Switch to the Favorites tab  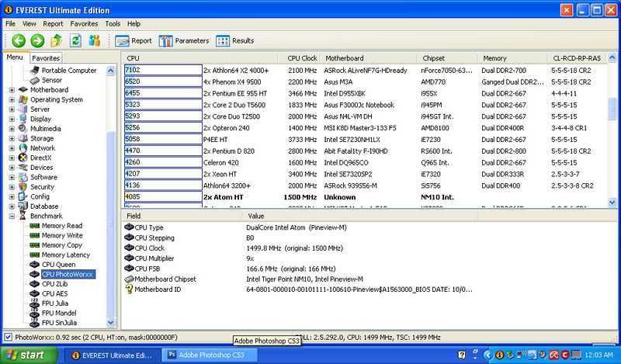click(x=46, y=58)
